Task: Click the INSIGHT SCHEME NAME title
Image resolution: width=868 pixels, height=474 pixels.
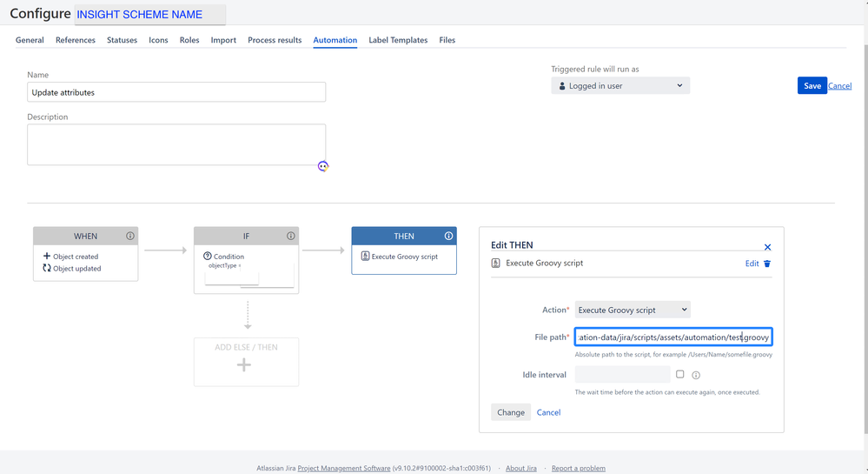Action: [140, 15]
